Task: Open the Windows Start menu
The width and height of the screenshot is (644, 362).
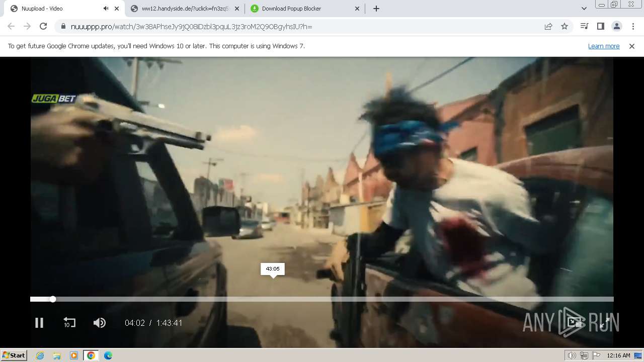Action: pos(14,355)
